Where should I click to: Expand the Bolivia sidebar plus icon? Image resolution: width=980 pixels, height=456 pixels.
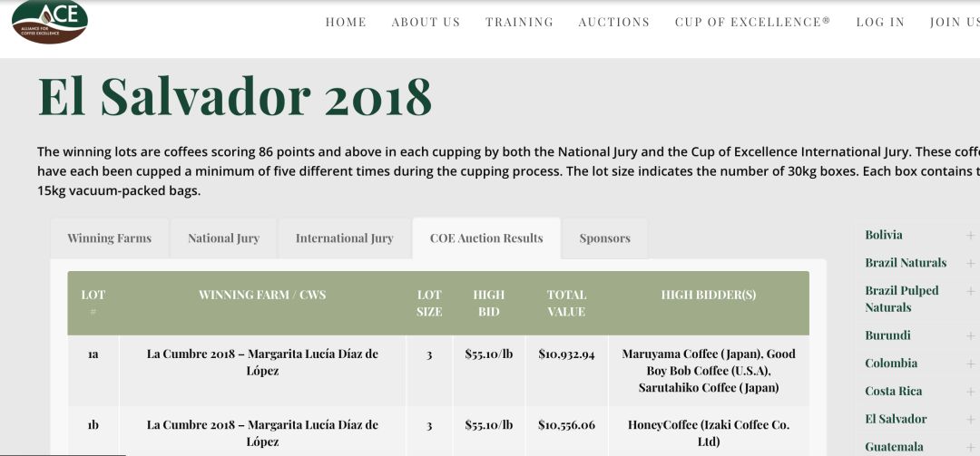(970, 236)
